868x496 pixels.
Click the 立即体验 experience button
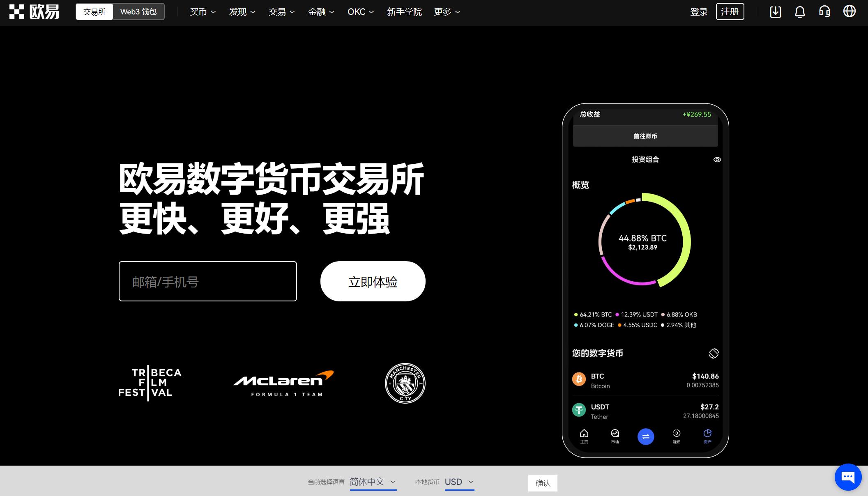[x=373, y=281]
